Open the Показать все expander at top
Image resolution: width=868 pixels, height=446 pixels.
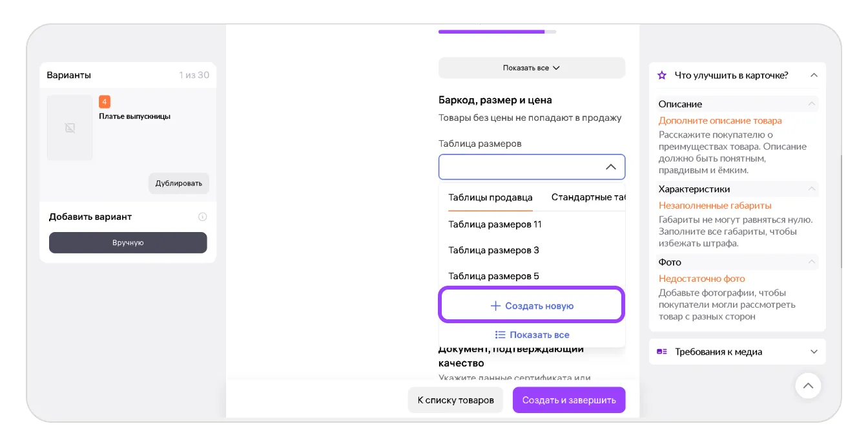532,68
